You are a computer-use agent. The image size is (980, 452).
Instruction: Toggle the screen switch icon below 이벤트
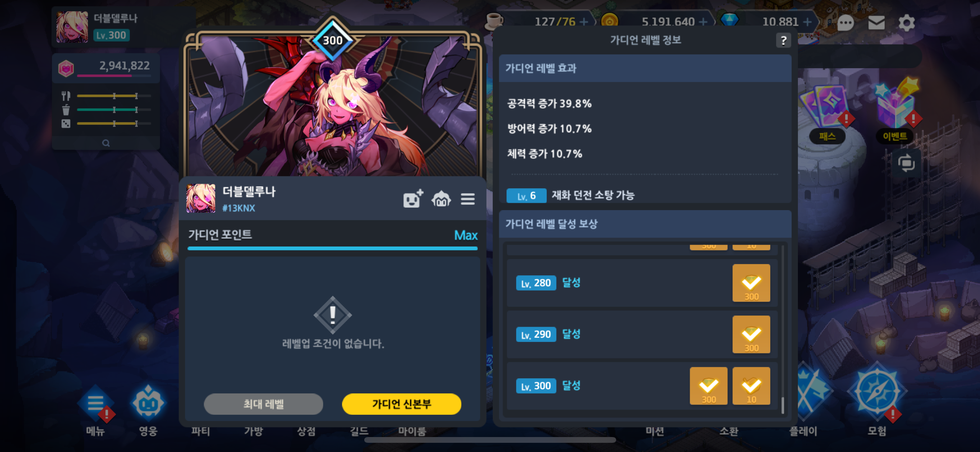pyautogui.click(x=906, y=164)
